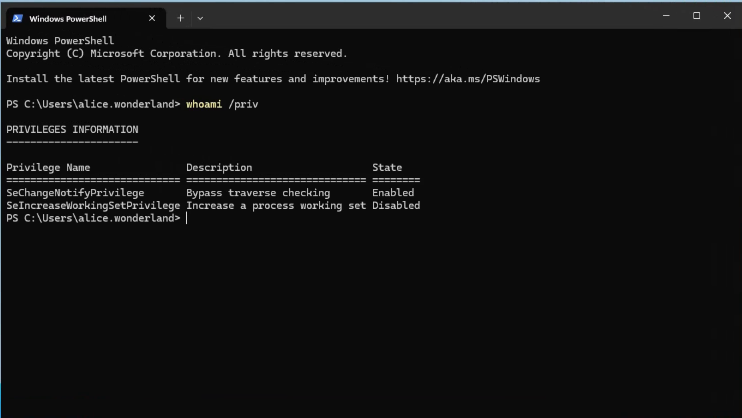This screenshot has width=742, height=418.
Task: Minimize the terminal window
Action: (x=665, y=16)
